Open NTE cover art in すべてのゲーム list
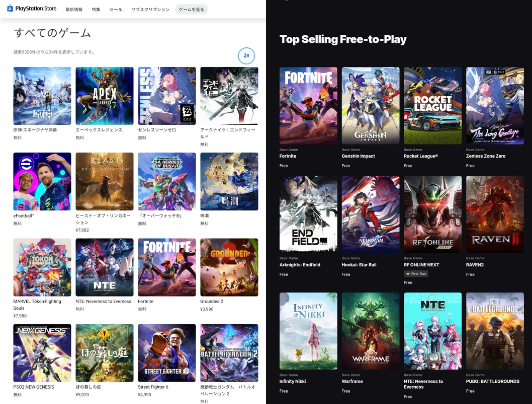Screen dimensions: 532x404 click(104, 267)
